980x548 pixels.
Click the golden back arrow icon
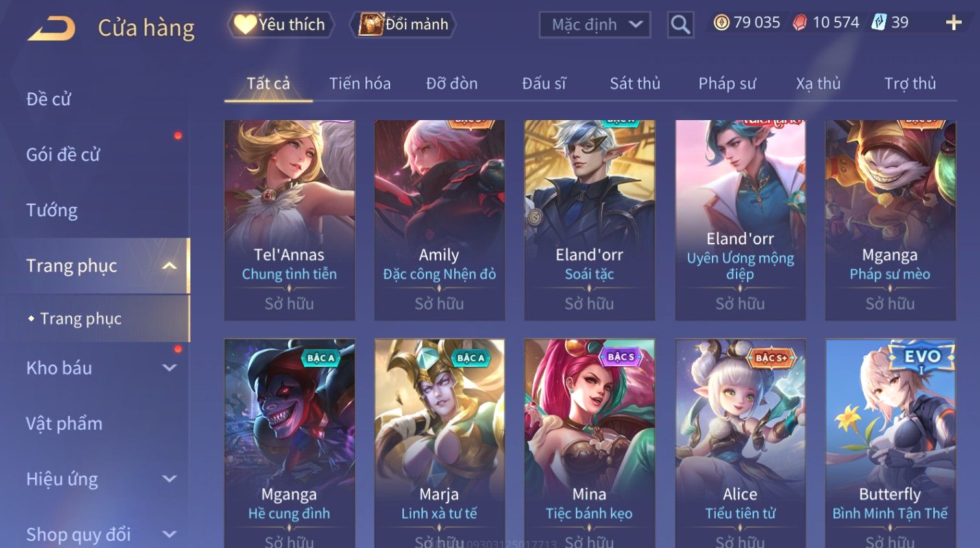tap(52, 29)
